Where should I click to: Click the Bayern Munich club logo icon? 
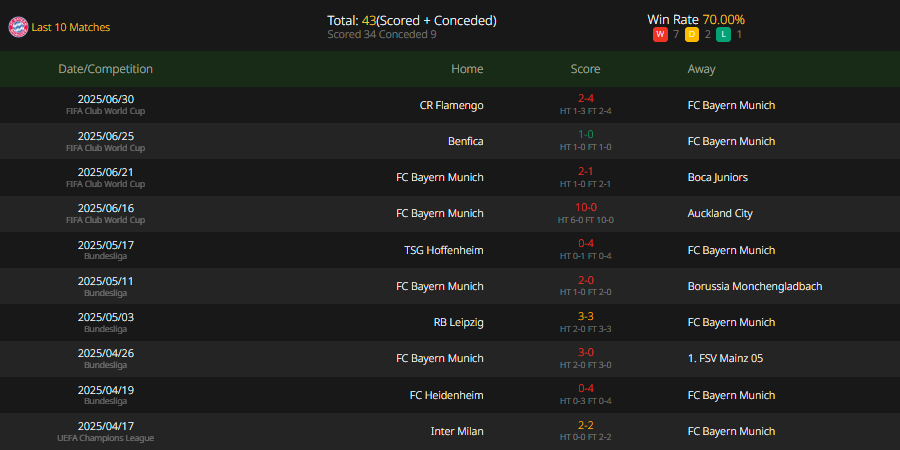18,27
